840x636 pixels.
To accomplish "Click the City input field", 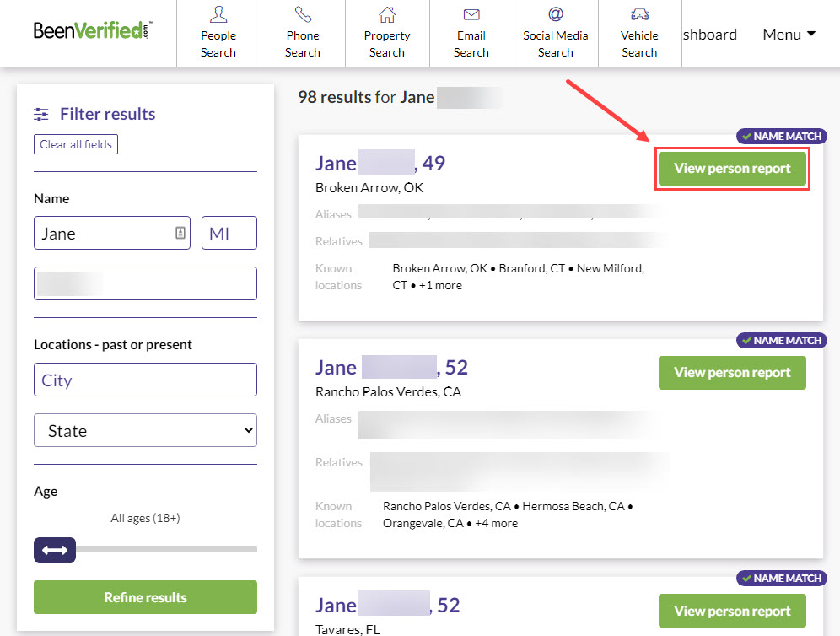I will [x=145, y=380].
